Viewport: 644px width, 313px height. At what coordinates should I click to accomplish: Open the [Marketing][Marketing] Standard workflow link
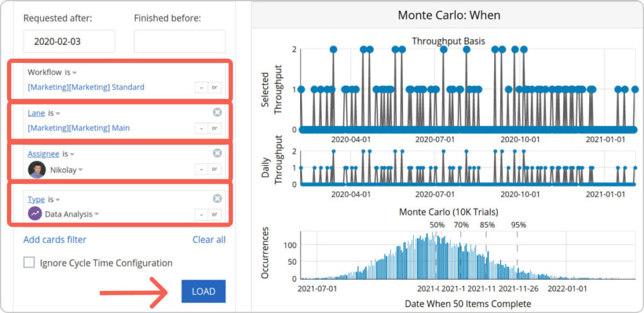[x=86, y=87]
